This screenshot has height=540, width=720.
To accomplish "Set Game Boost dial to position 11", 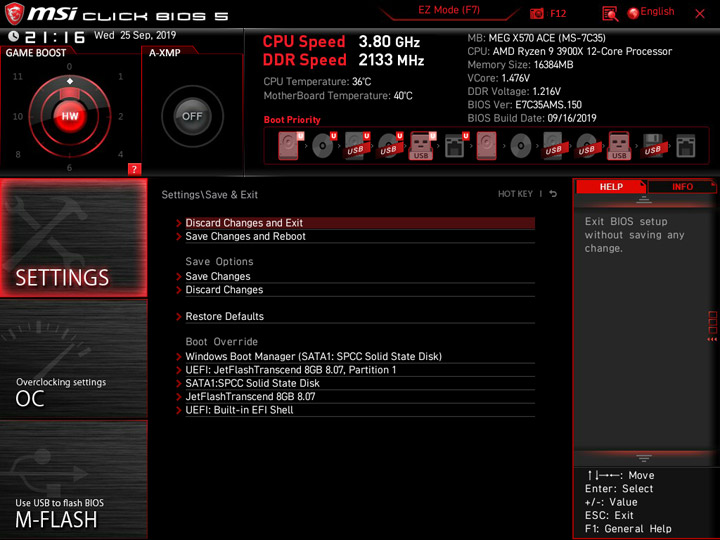I will [x=17, y=76].
